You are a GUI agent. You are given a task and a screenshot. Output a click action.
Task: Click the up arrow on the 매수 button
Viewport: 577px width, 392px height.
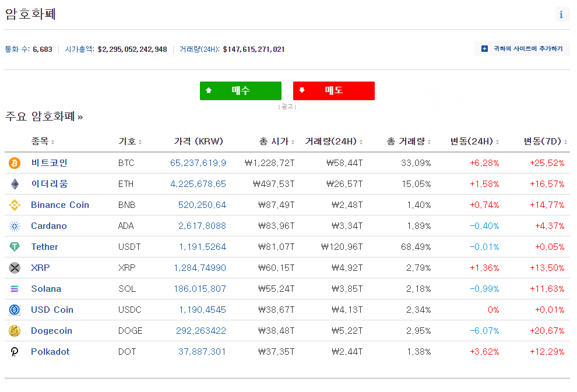click(209, 90)
